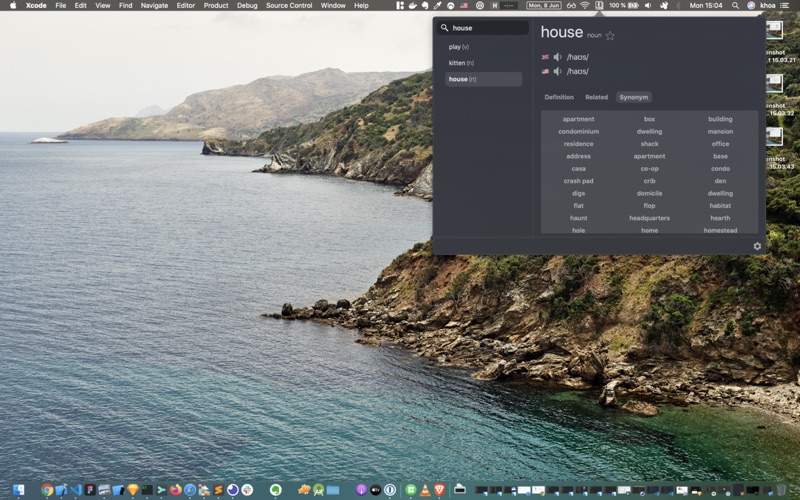Play British pronunciation speaker icon

point(558,57)
